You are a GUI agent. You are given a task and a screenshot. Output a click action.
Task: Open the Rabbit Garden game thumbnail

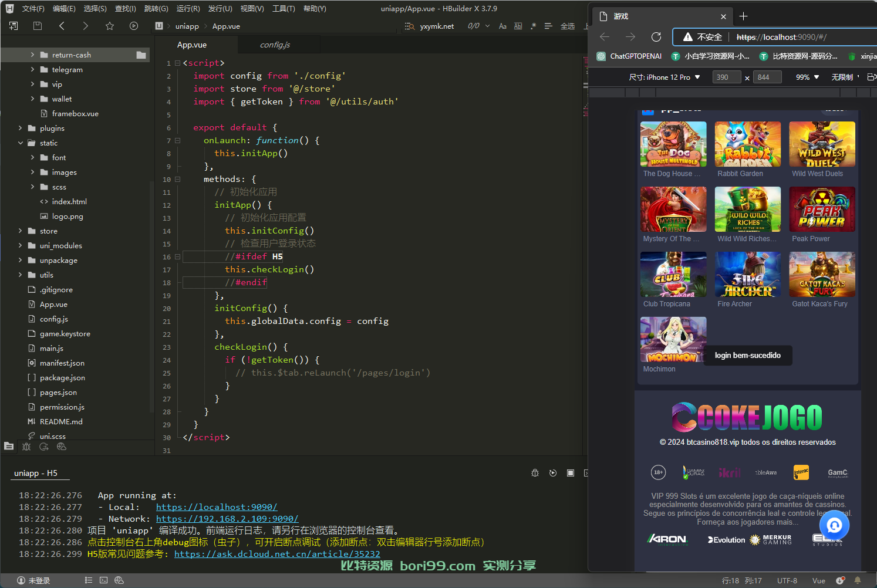tap(748, 144)
